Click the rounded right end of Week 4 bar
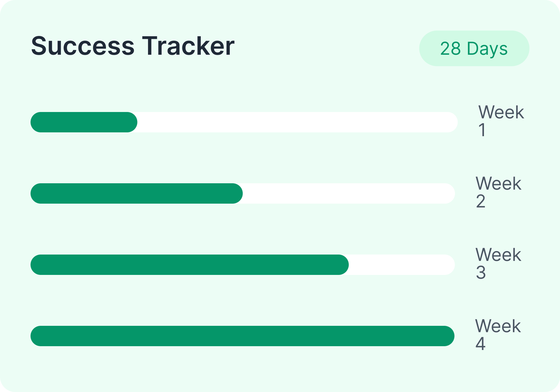The height and width of the screenshot is (392, 560). 448,336
